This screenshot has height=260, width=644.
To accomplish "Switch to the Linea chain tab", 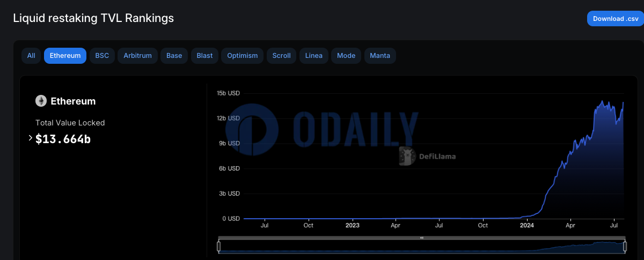I will (314, 56).
